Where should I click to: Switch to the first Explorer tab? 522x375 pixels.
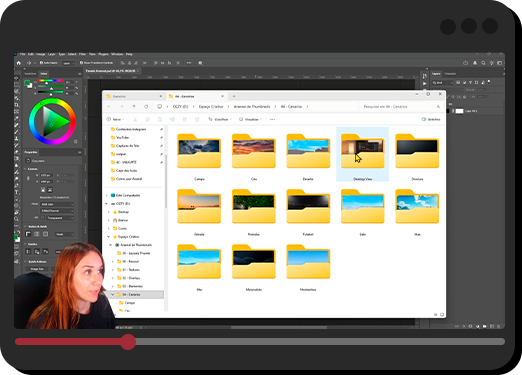click(x=133, y=96)
